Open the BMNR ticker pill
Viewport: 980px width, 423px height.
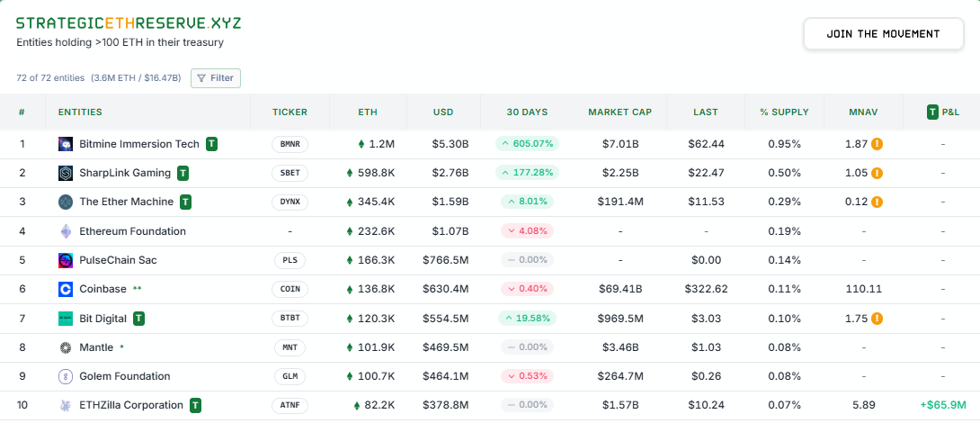290,144
